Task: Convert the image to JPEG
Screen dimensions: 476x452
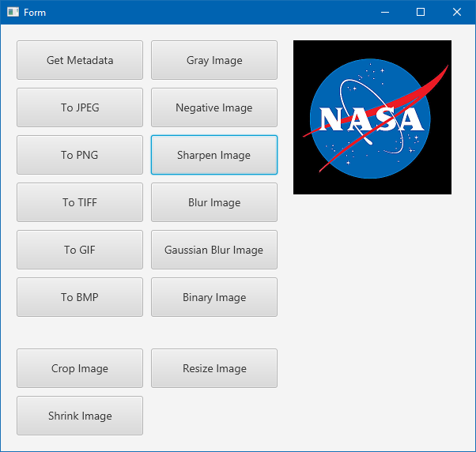Action: 80,107
